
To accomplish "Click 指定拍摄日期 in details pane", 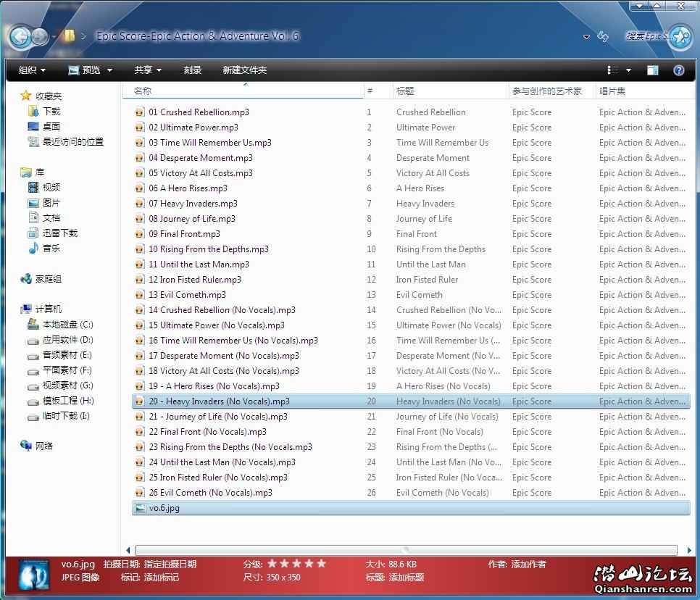I will [x=170, y=564].
